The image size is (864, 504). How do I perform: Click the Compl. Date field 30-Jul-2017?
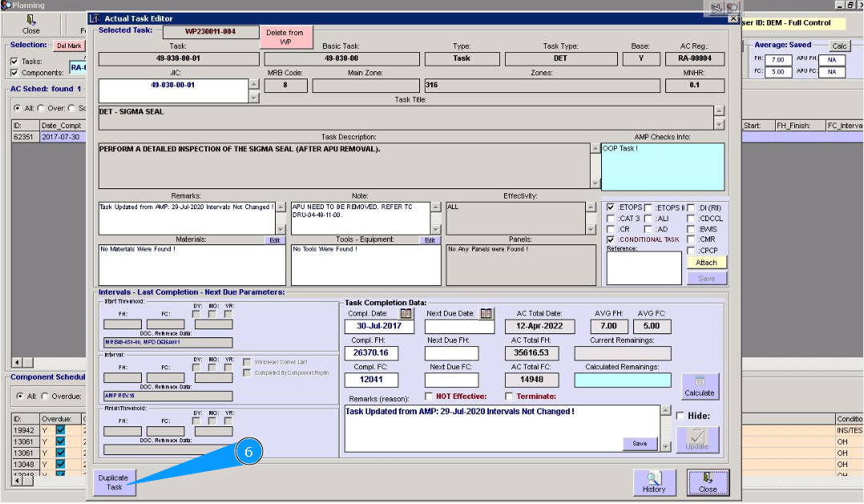click(x=379, y=326)
